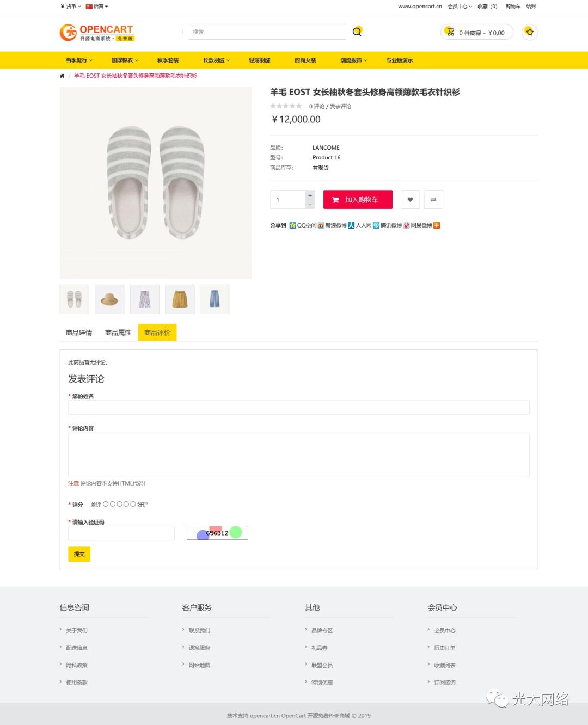Click the search magnifier icon

pyautogui.click(x=357, y=32)
